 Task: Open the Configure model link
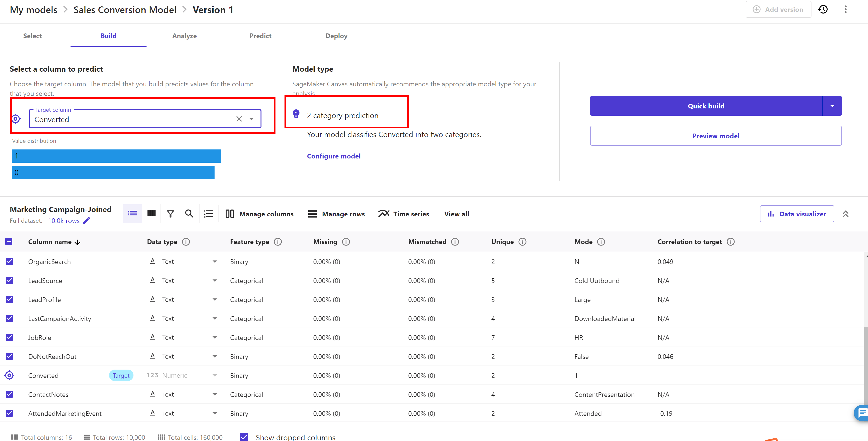tap(333, 156)
